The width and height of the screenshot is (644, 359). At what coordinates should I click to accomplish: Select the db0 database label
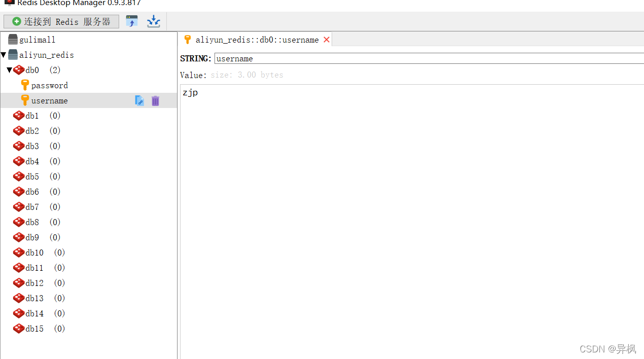click(x=32, y=70)
